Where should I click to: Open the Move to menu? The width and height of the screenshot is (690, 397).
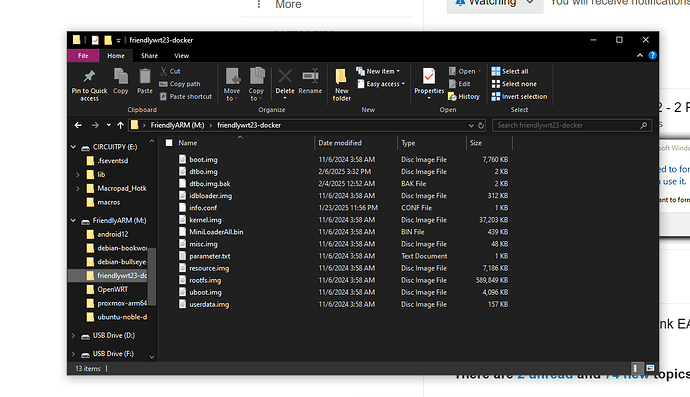[232, 85]
